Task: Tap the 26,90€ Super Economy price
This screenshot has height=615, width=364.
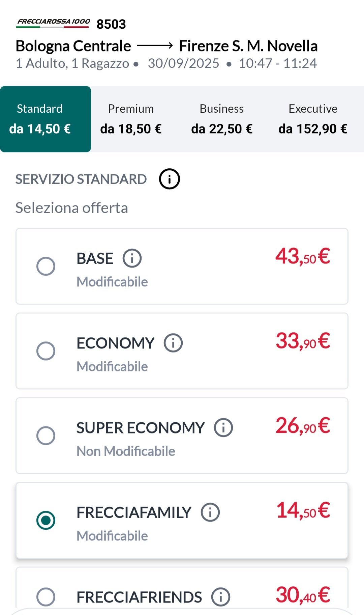Action: [x=302, y=426]
